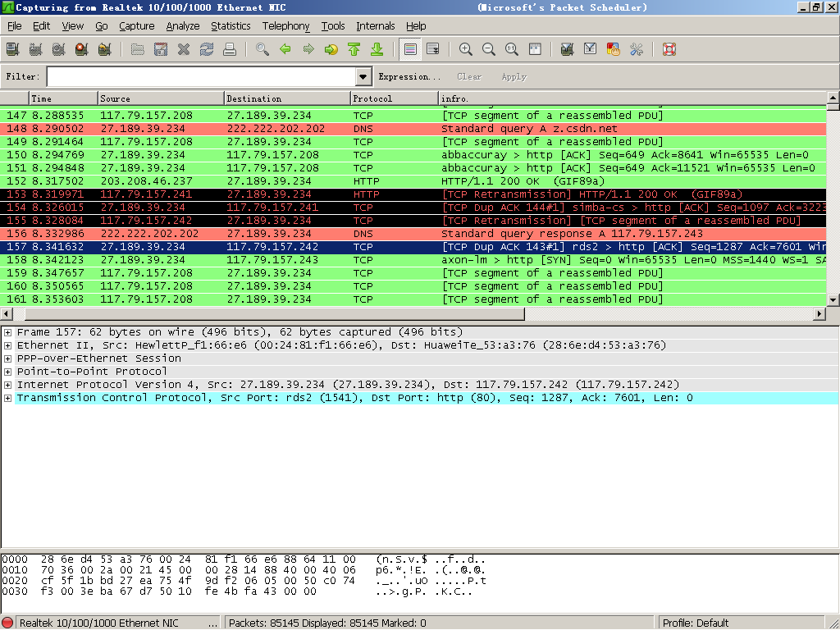Click the Apply filter button
The height and width of the screenshot is (630, 840).
coord(514,76)
